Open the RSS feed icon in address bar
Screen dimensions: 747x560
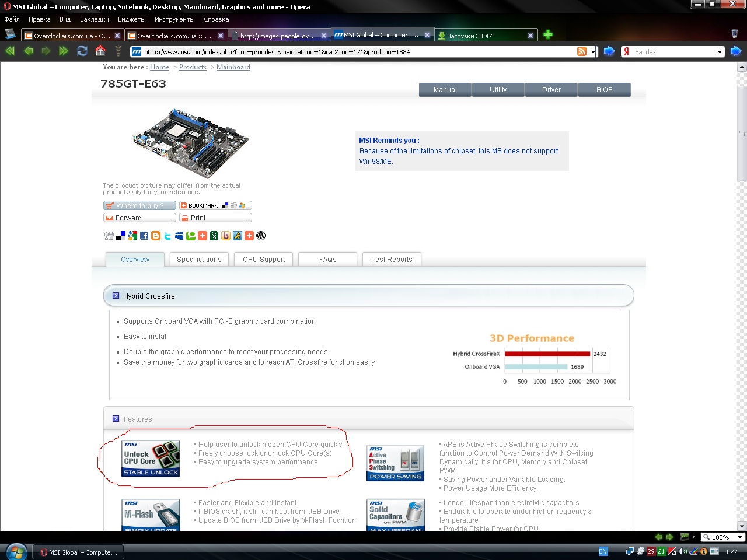pyautogui.click(x=582, y=51)
